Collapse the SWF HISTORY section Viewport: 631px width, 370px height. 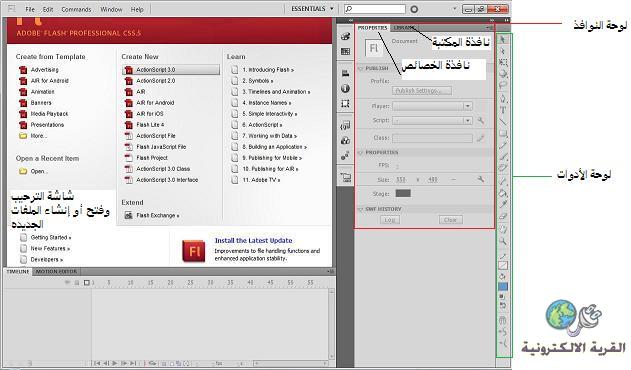click(x=361, y=209)
